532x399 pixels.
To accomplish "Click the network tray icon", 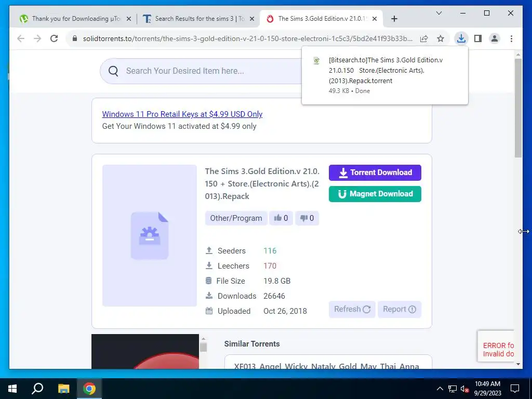I will (x=453, y=389).
